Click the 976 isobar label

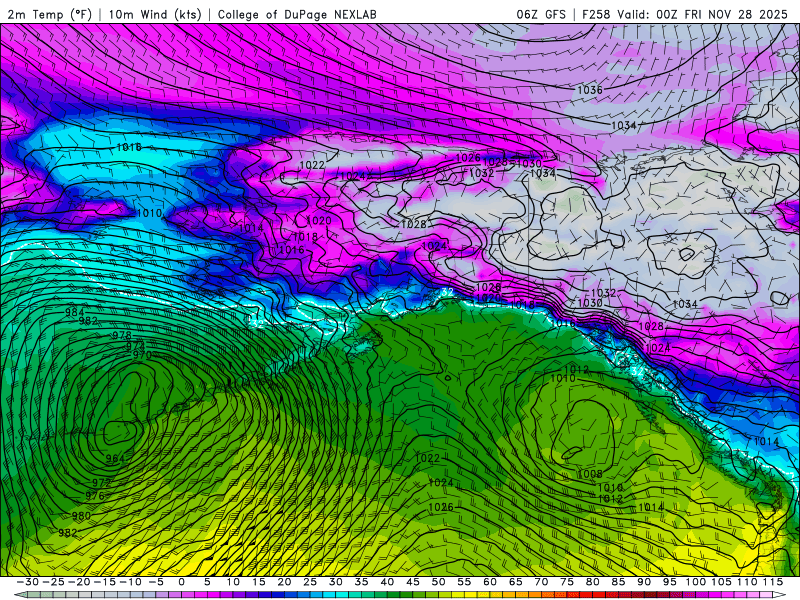pos(95,495)
